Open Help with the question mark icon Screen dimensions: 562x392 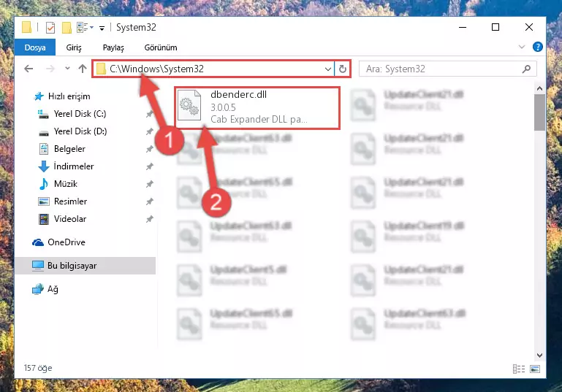tap(538, 47)
